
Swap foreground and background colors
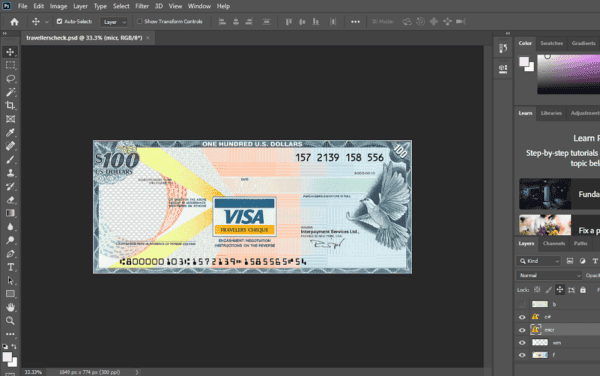tap(14, 346)
